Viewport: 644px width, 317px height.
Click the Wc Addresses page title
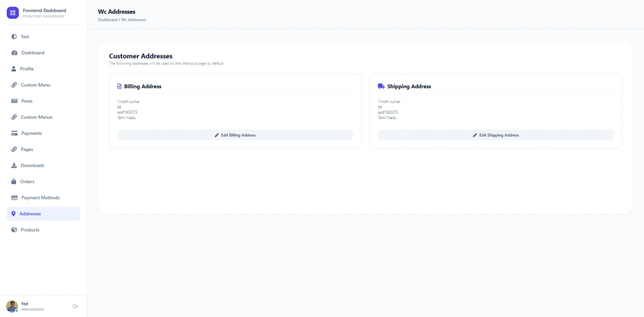[116, 12]
